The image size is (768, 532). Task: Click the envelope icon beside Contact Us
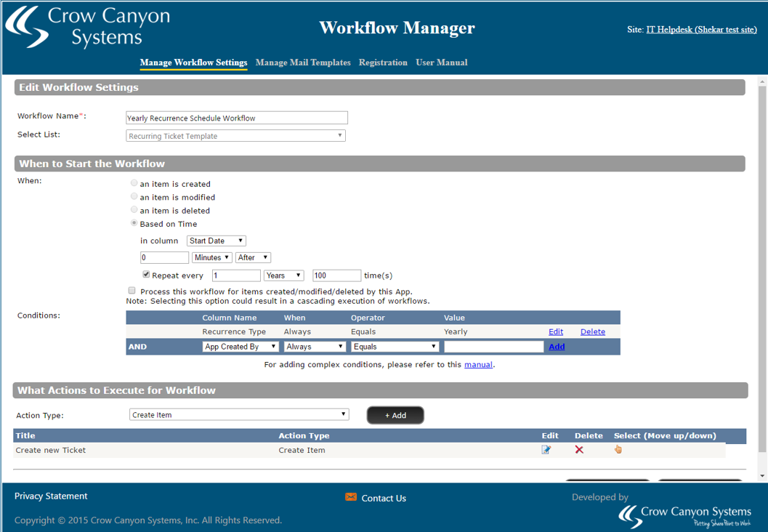click(351, 497)
